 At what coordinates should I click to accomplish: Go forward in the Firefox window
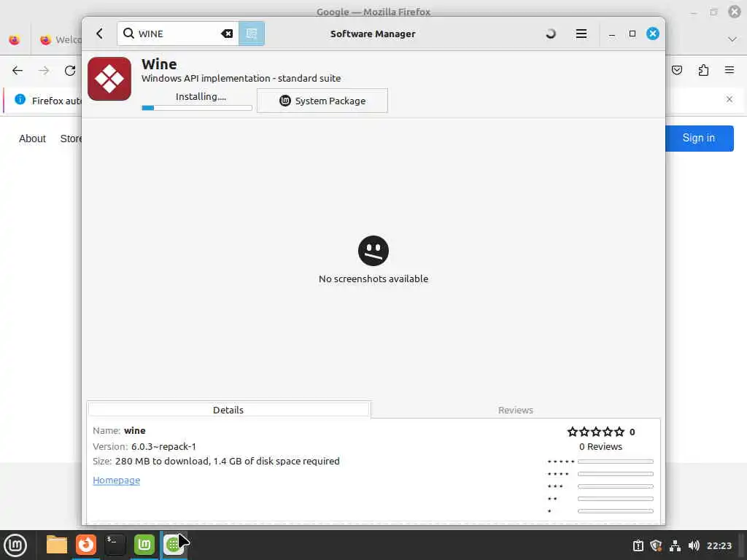(44, 71)
